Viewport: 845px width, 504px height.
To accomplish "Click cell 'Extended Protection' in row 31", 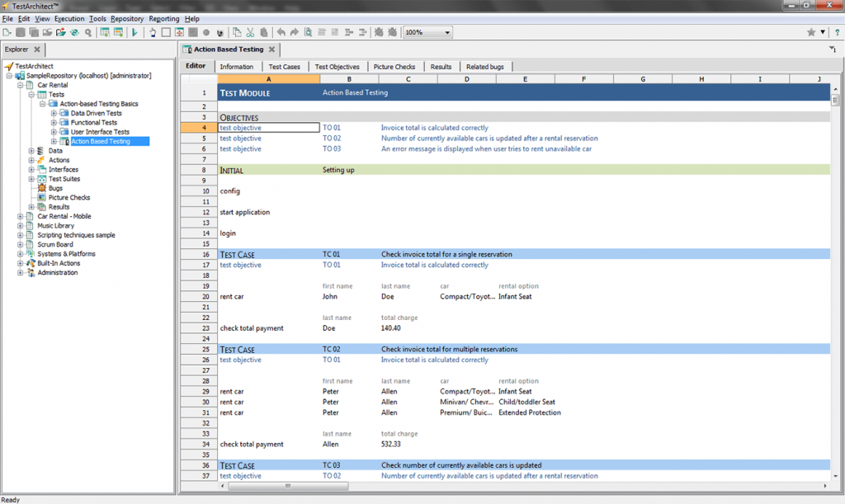I will pos(530,412).
